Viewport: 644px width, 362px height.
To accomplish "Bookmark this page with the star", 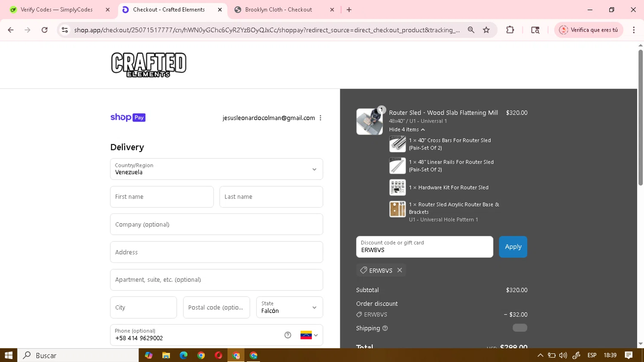I will click(x=486, y=30).
